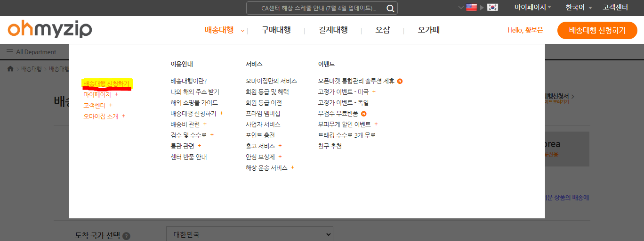Open 고정가 이벤트 - 미국
The width and height of the screenshot is (644, 241).
343,92
